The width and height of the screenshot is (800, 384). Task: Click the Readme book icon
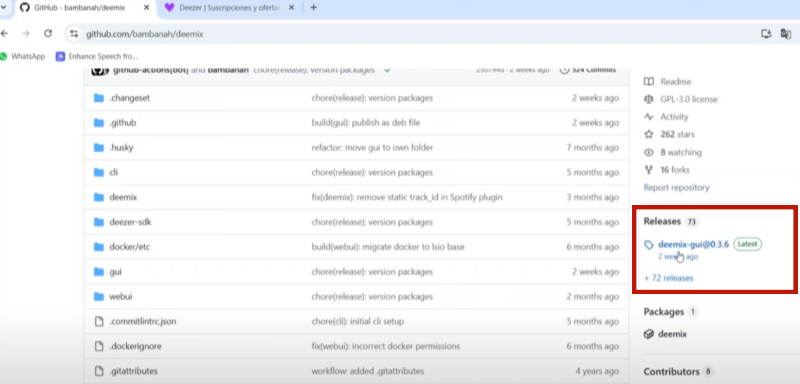coord(648,82)
